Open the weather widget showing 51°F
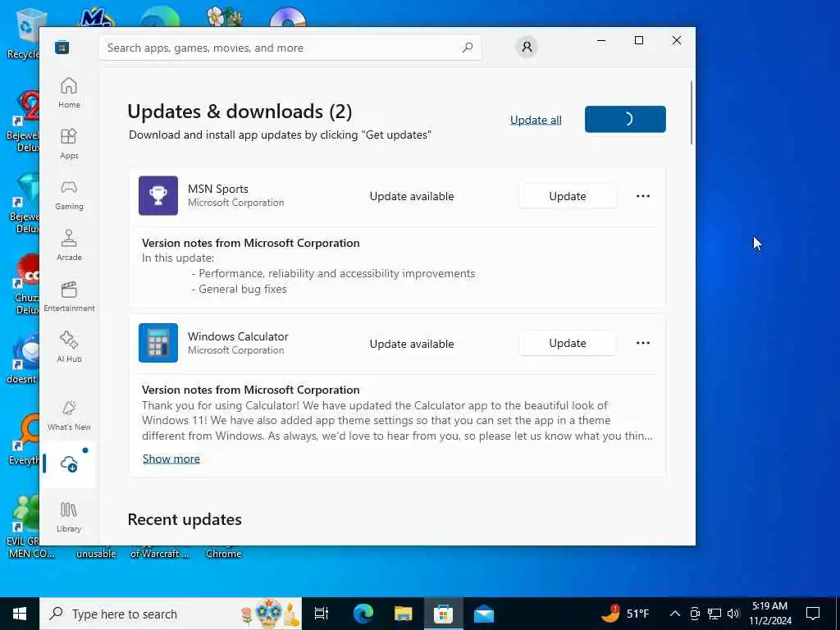This screenshot has height=630, width=840. coord(624,614)
